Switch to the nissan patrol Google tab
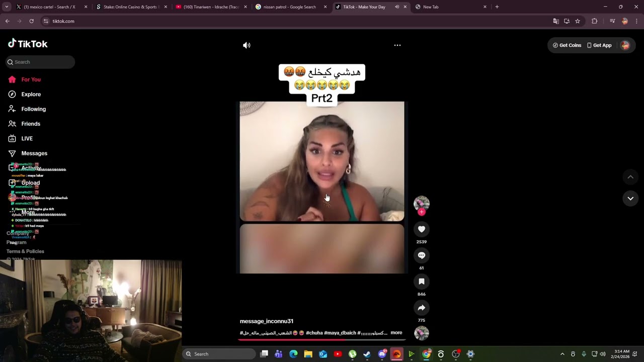This screenshot has height=362, width=644. click(291, 7)
